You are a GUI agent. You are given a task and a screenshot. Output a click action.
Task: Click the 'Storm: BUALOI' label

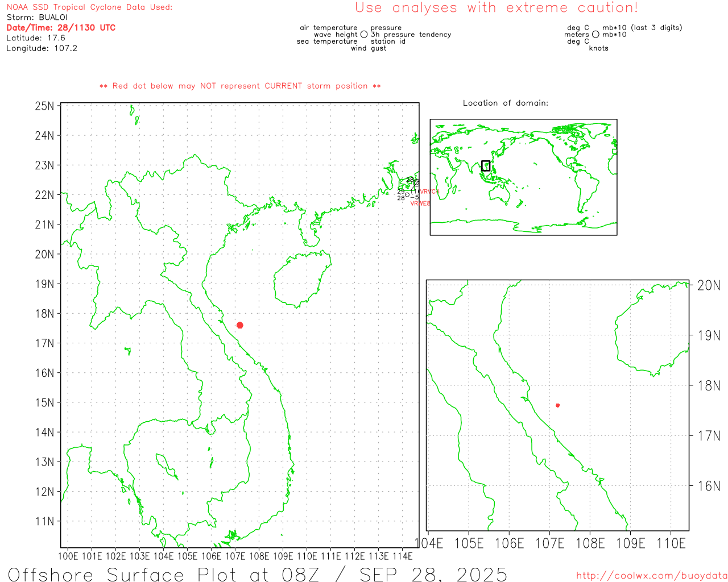pos(37,18)
